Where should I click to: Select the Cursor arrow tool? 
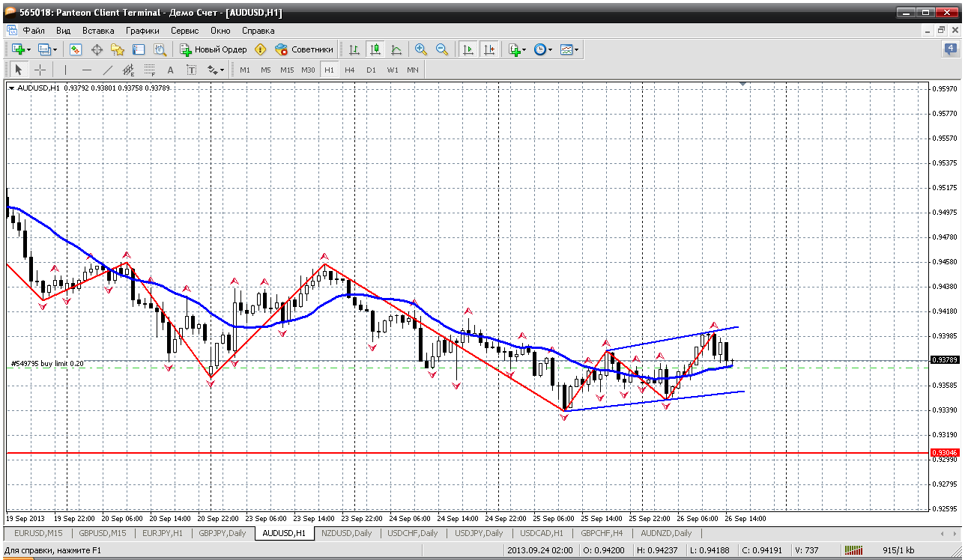click(x=19, y=70)
